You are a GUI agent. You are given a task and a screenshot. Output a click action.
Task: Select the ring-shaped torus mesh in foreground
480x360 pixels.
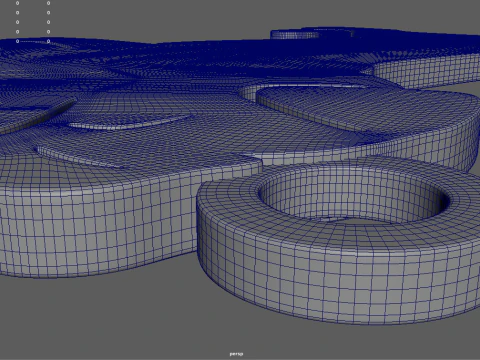pyautogui.click(x=338, y=240)
